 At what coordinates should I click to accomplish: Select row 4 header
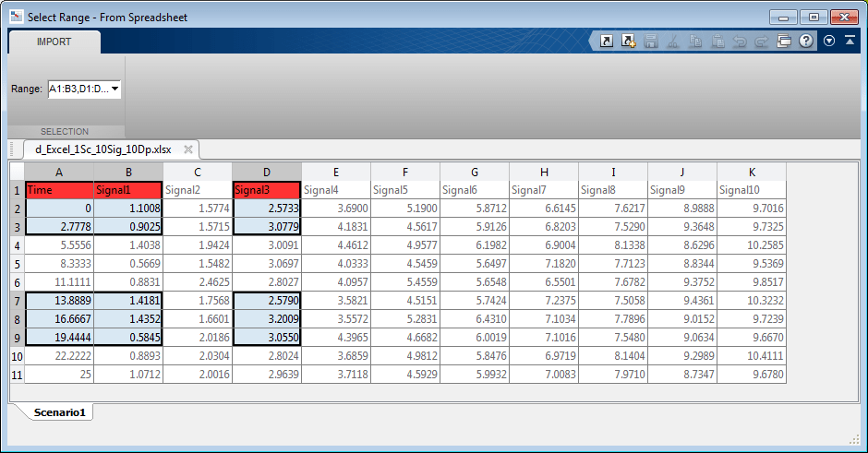point(18,245)
